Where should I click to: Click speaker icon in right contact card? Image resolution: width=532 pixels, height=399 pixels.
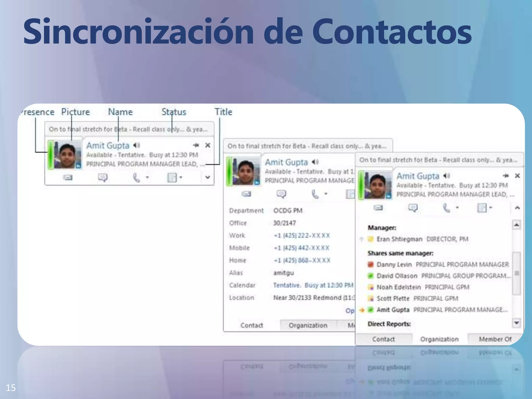tap(447, 176)
